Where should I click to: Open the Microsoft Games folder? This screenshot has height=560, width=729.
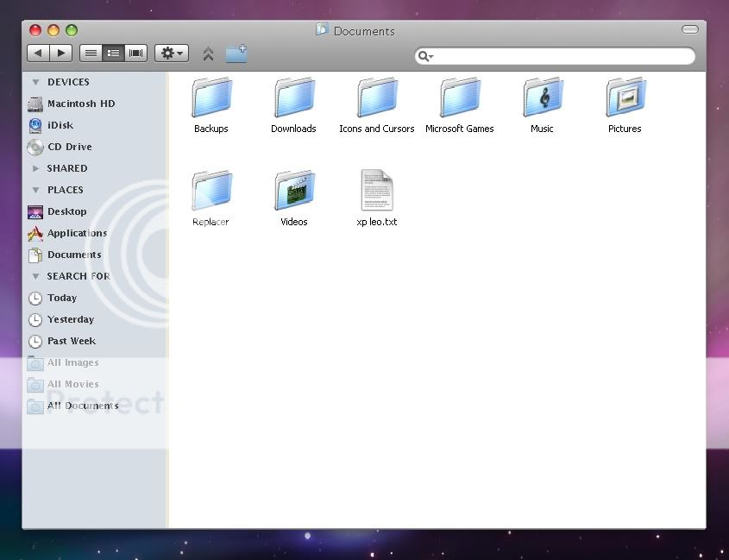pyautogui.click(x=459, y=98)
